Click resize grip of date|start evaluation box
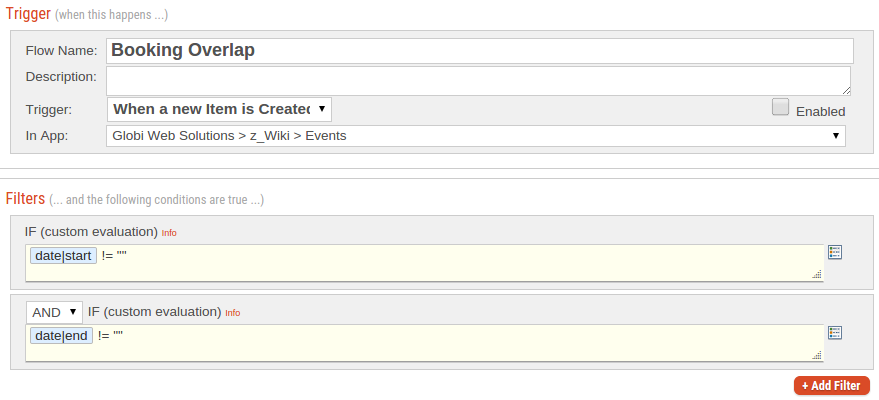 coord(817,274)
